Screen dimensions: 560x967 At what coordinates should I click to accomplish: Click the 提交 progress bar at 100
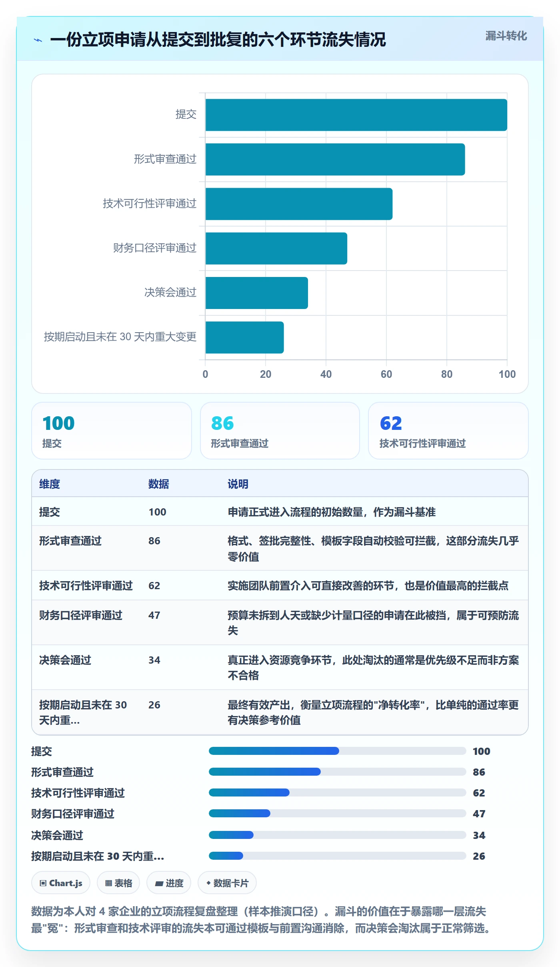coord(337,751)
